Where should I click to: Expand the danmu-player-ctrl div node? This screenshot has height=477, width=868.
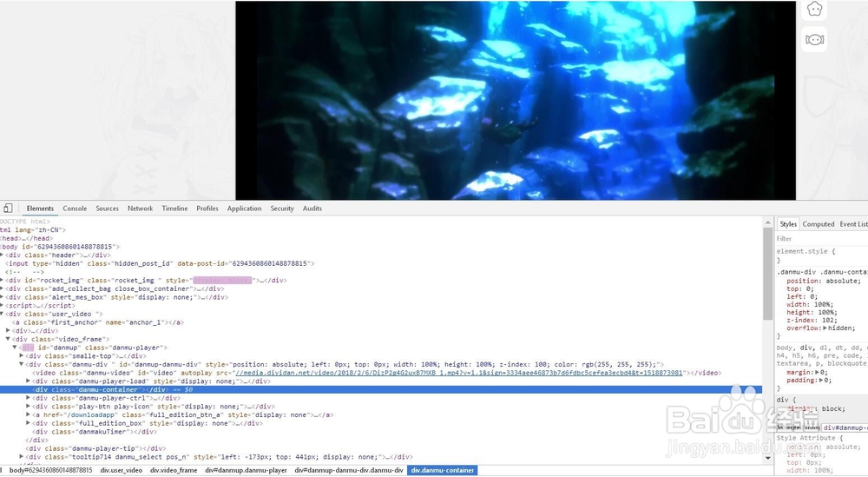(x=29, y=398)
